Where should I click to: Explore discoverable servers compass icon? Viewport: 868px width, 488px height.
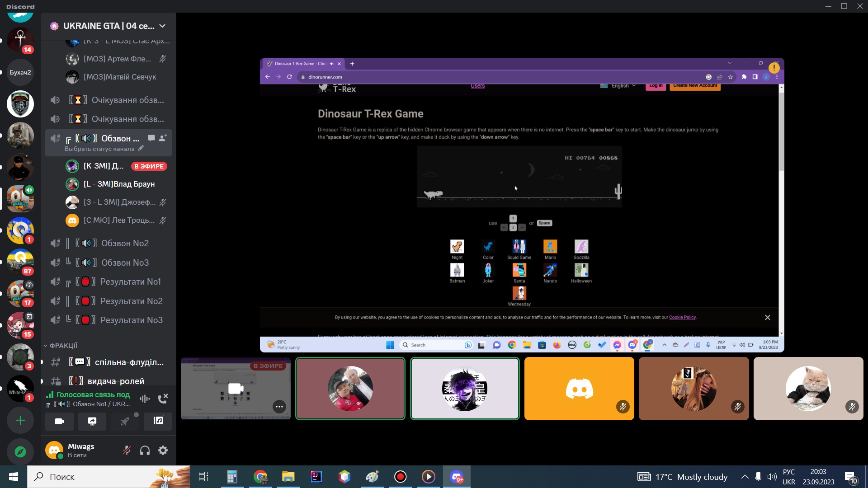click(x=20, y=452)
